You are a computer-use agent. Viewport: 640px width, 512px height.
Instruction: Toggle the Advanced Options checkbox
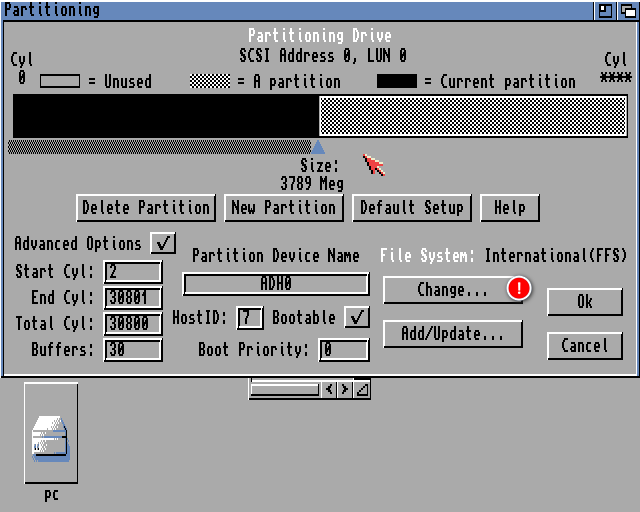click(x=163, y=243)
